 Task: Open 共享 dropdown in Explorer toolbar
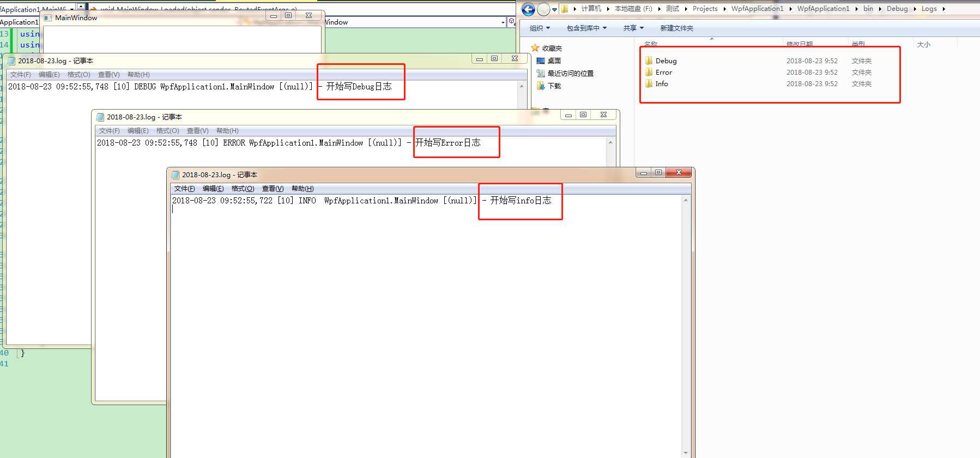tap(633, 28)
